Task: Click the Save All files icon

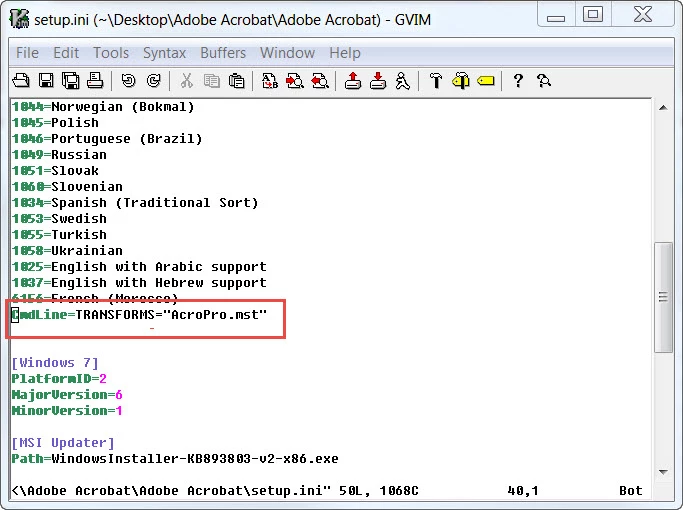Action: tap(71, 81)
